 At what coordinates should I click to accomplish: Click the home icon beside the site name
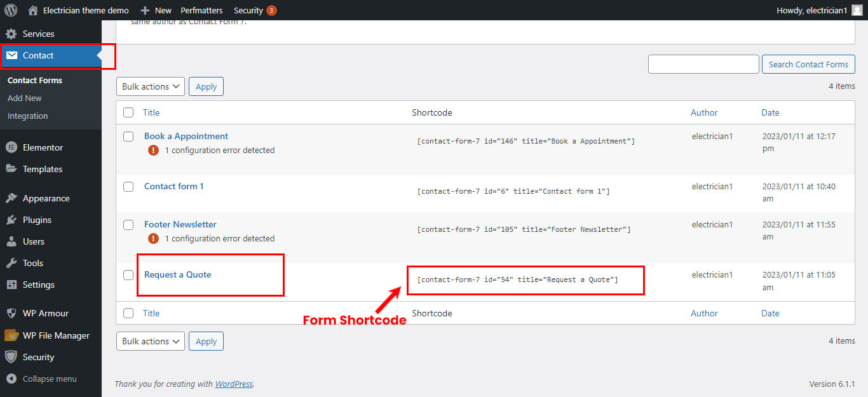click(x=33, y=10)
